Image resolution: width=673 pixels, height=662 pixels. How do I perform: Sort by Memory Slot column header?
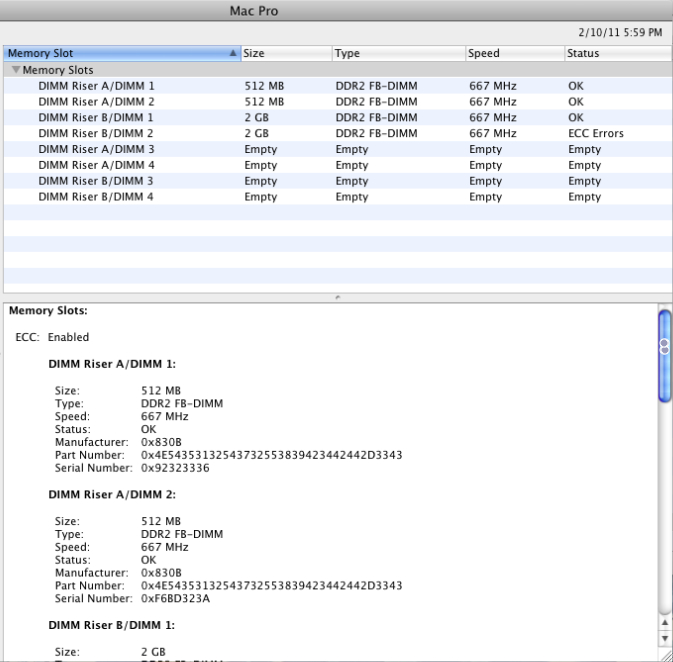[122, 53]
